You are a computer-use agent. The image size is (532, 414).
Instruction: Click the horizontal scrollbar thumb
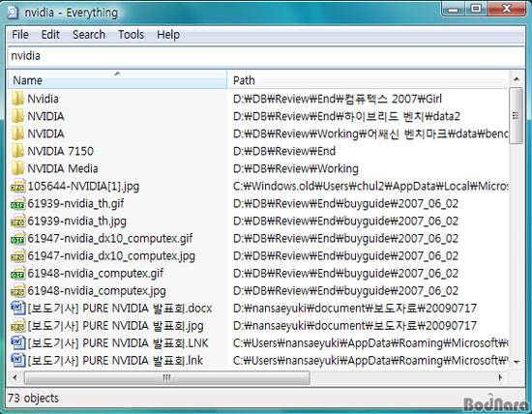pos(166,377)
